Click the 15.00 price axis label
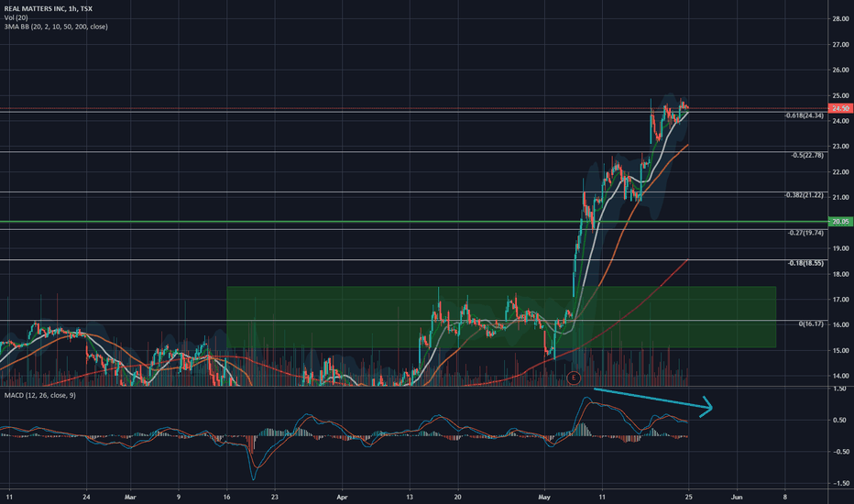This screenshot has width=854, height=504. [841, 350]
